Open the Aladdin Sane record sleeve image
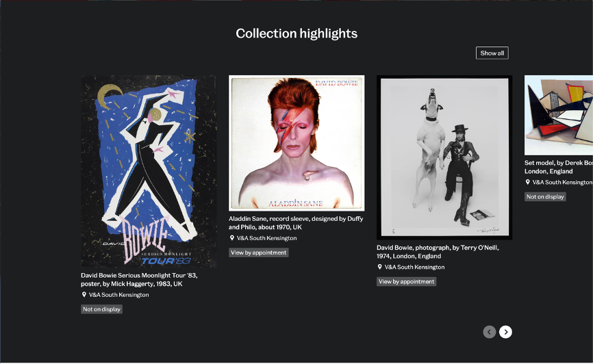The height and width of the screenshot is (364, 593). tap(296, 143)
